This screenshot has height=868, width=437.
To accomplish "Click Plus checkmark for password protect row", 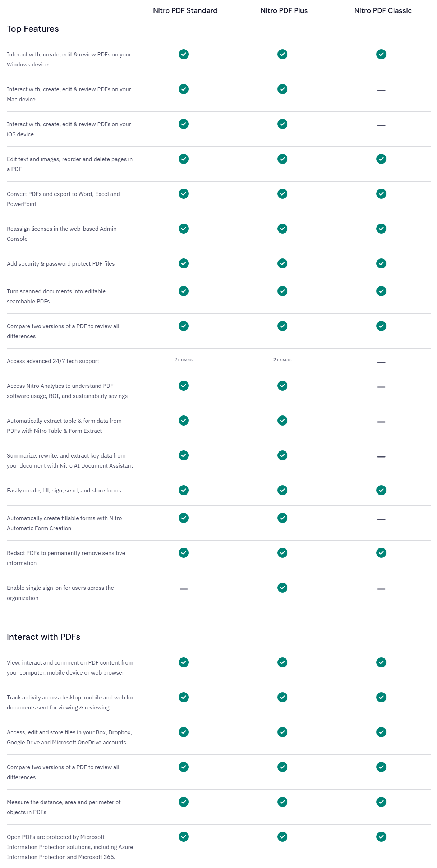I will pyautogui.click(x=282, y=263).
